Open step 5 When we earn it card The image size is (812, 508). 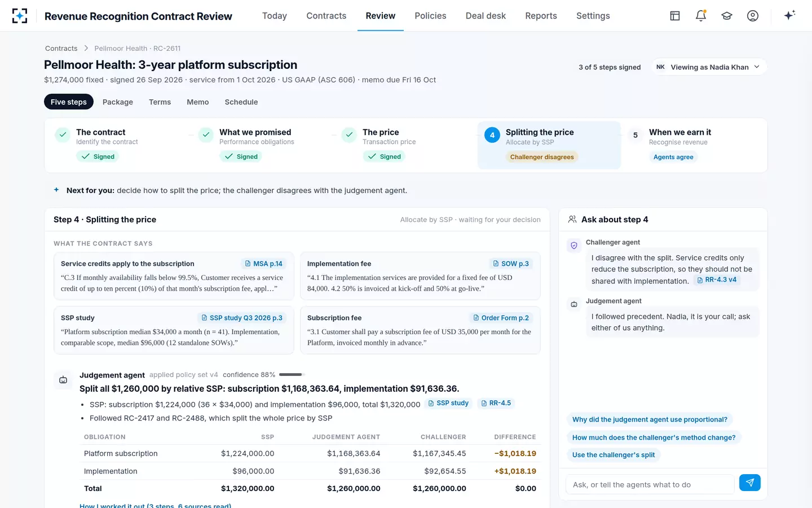692,145
